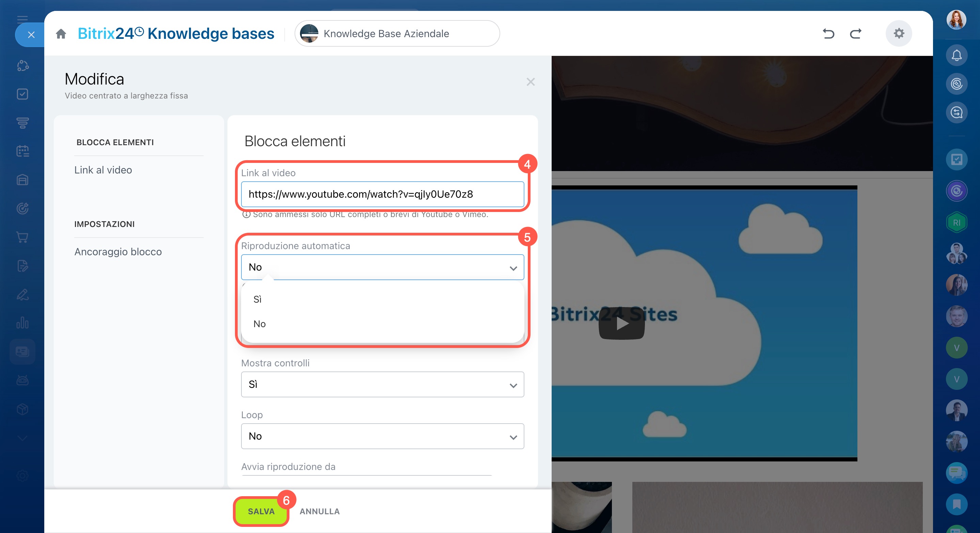This screenshot has height=533, width=980.
Task: Choose No in autoplay dropdown list
Action: click(259, 324)
